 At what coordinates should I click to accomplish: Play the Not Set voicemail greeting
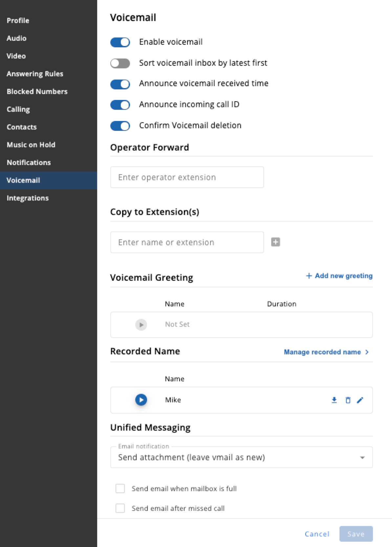point(141,325)
